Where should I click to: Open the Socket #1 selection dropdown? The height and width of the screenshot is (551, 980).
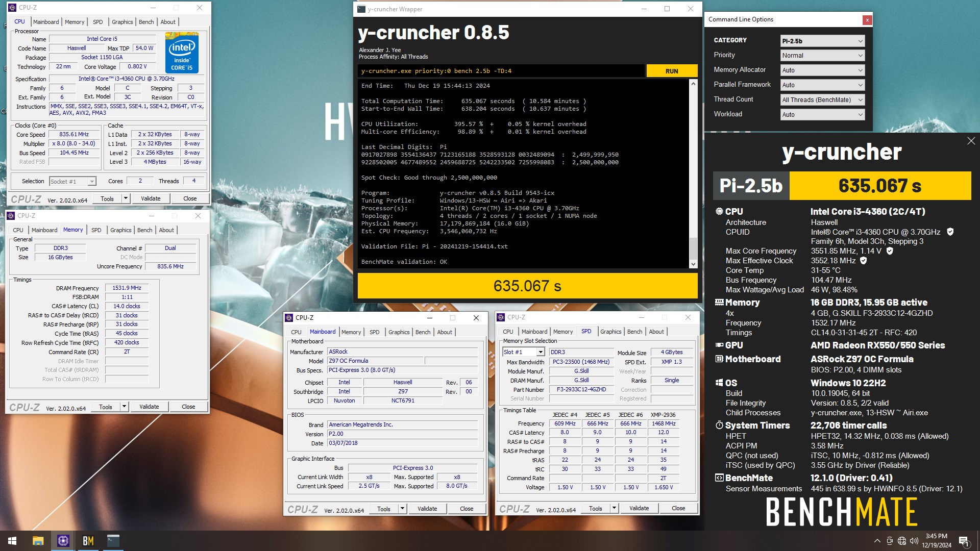(x=72, y=182)
